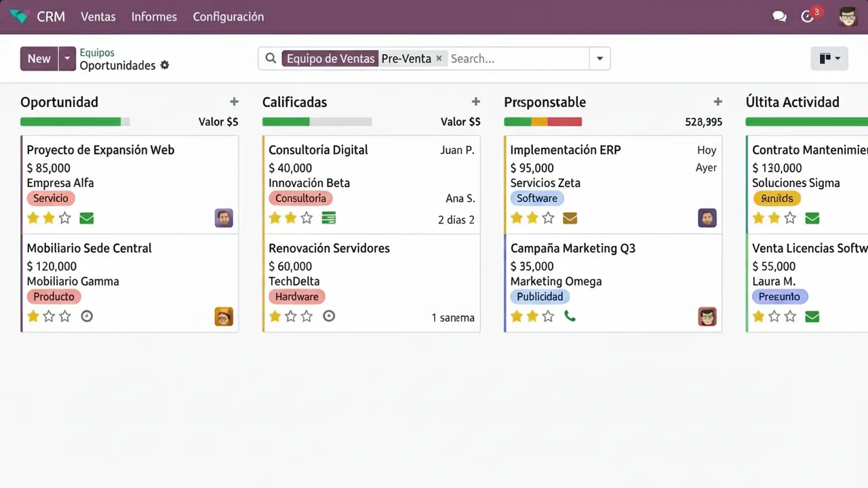The width and height of the screenshot is (868, 488).
Task: Click the Equipos breadcrumb link
Action: point(97,52)
